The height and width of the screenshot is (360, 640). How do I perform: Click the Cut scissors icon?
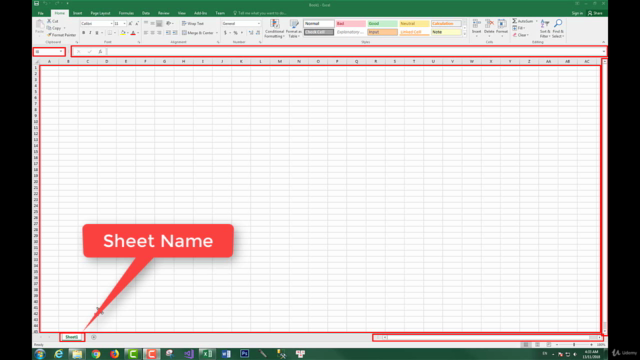coord(49,21)
